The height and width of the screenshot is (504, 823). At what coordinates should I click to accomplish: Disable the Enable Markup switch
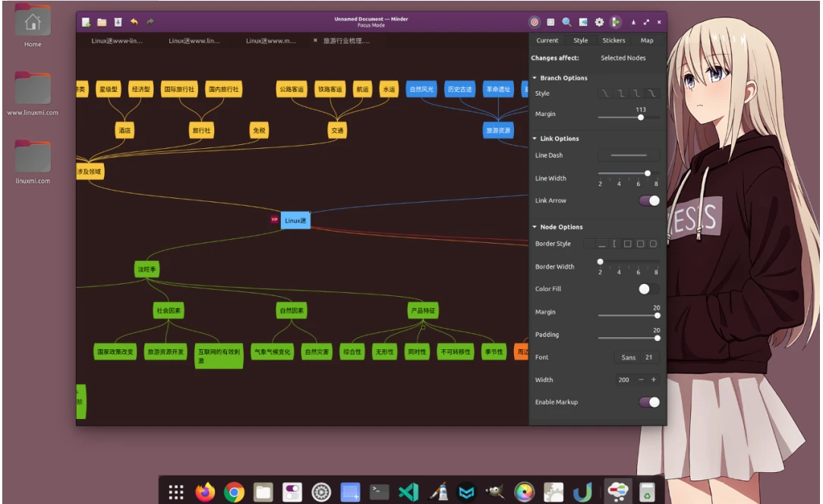point(649,402)
